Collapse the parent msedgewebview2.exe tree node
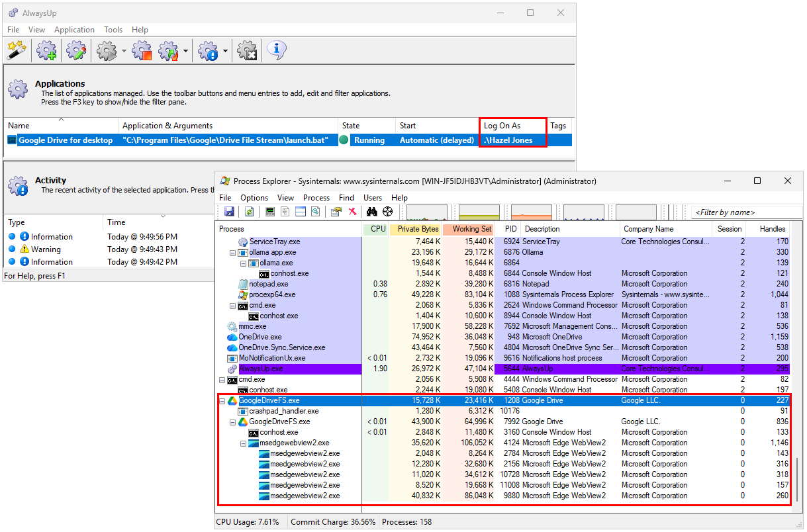The width and height of the screenshot is (807, 532). (243, 443)
